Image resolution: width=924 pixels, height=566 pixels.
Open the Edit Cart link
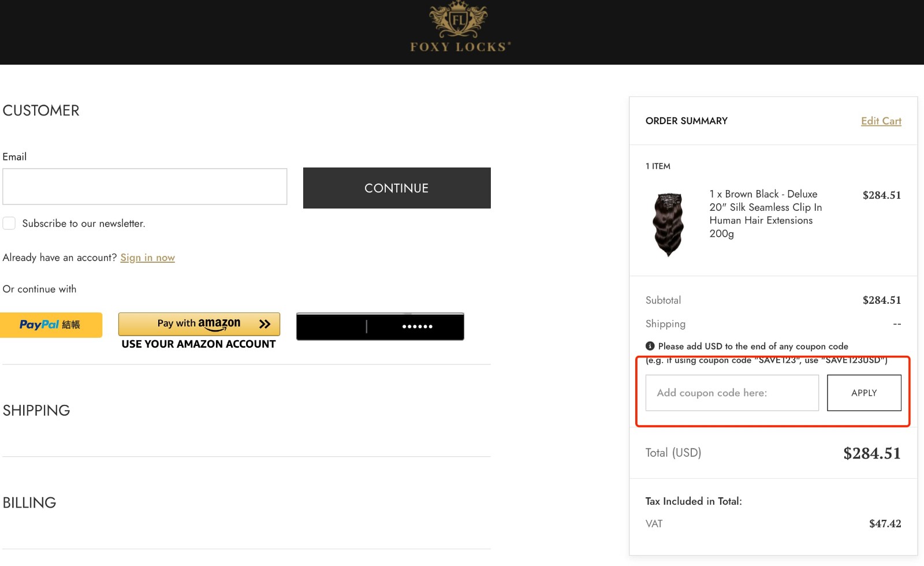(881, 121)
